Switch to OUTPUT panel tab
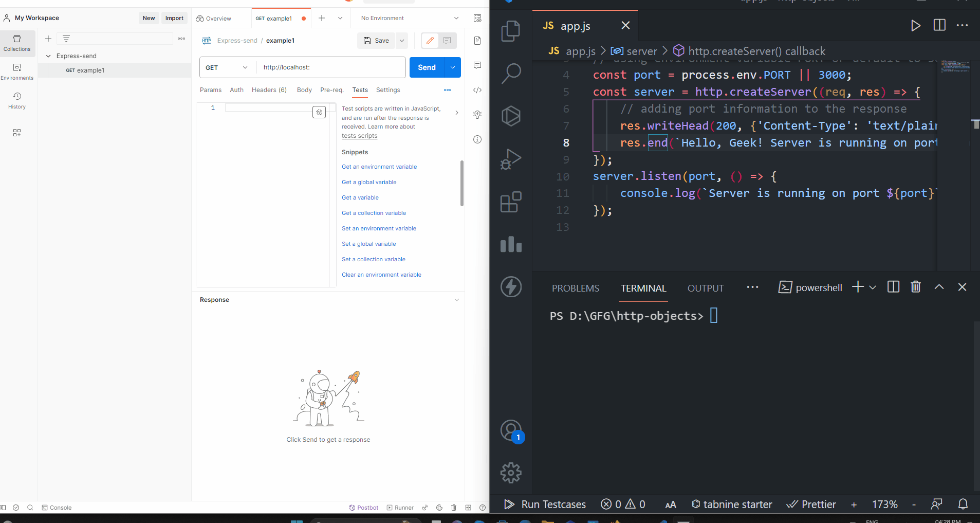Image resolution: width=980 pixels, height=523 pixels. (706, 288)
